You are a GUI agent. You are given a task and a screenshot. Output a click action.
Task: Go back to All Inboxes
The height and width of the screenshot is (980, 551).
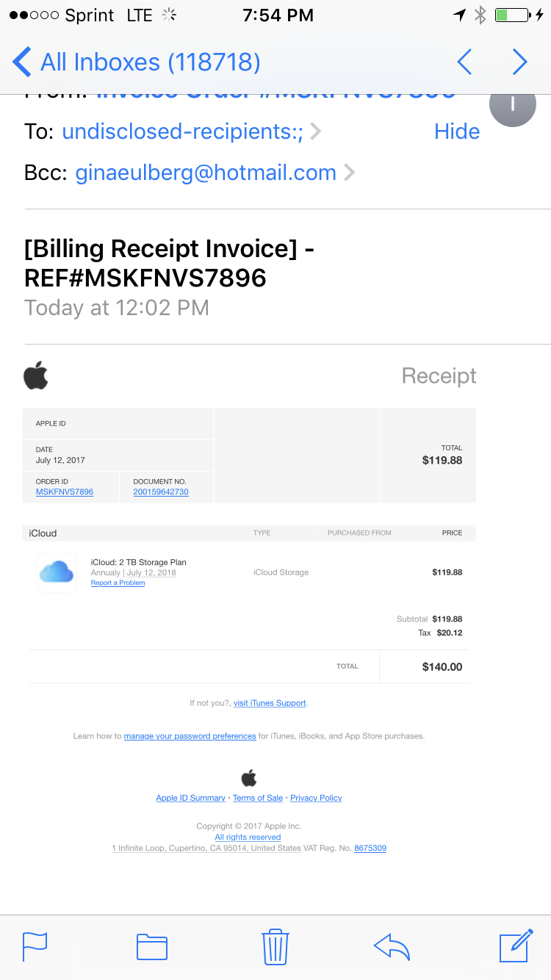click(x=137, y=62)
